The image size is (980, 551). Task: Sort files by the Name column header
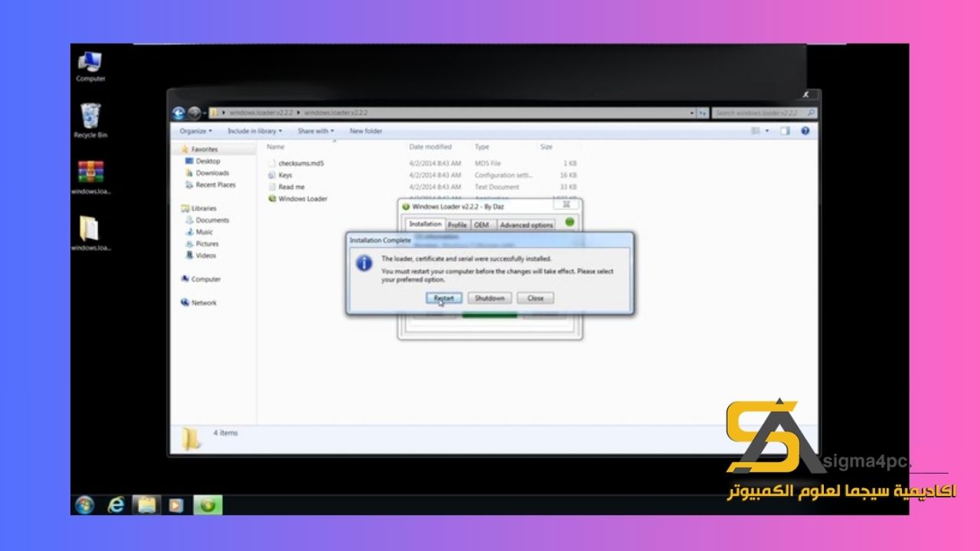pyautogui.click(x=276, y=146)
